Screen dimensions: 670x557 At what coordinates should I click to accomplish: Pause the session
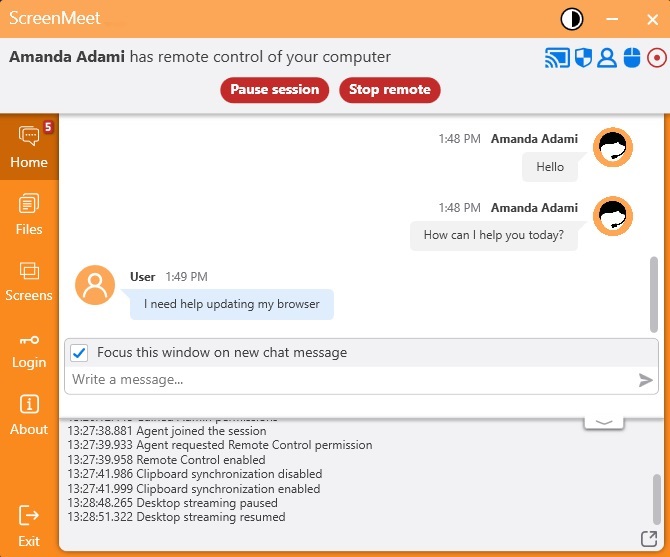pyautogui.click(x=275, y=90)
